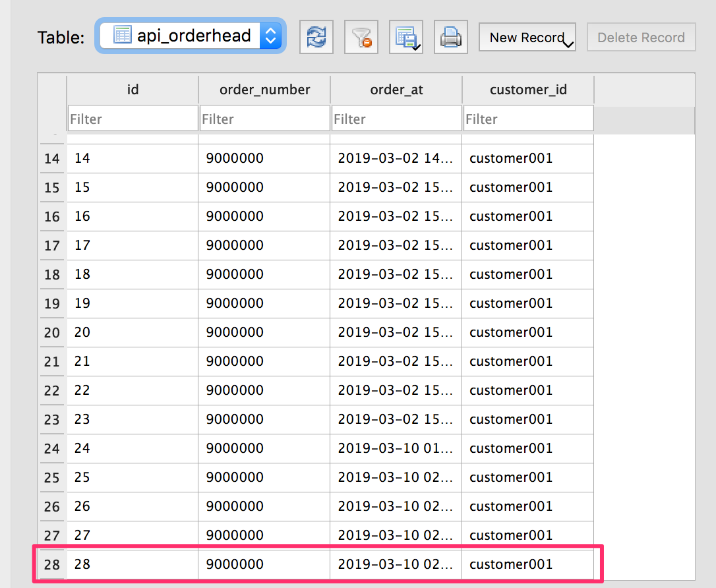The image size is (716, 588).
Task: Open the New Record dropdown button
Action: coord(527,38)
